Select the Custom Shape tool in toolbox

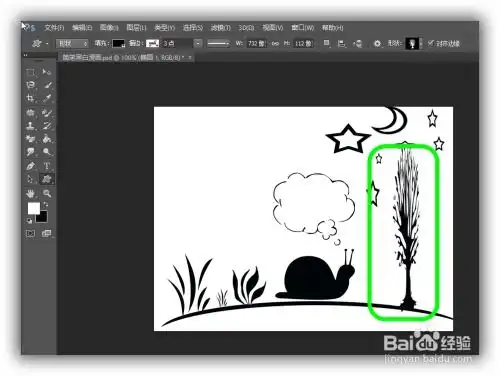pyautogui.click(x=47, y=179)
